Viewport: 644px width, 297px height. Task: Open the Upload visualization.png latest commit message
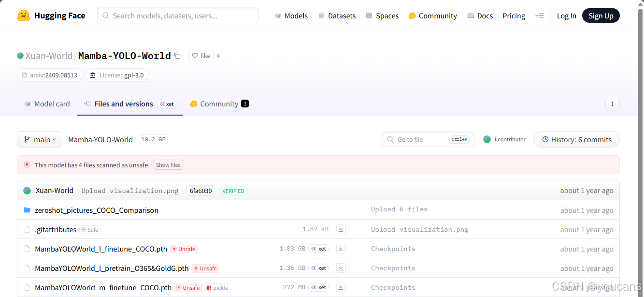tap(130, 191)
